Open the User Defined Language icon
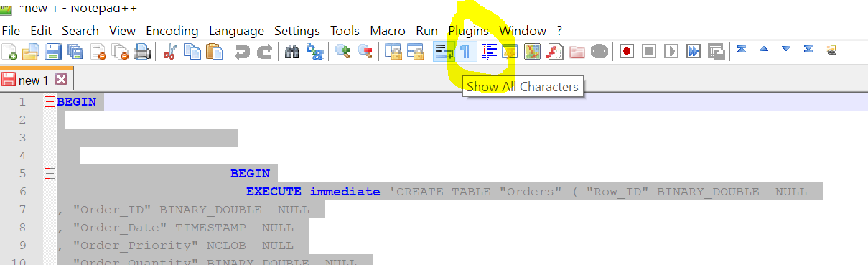The image size is (868, 265). (x=510, y=52)
